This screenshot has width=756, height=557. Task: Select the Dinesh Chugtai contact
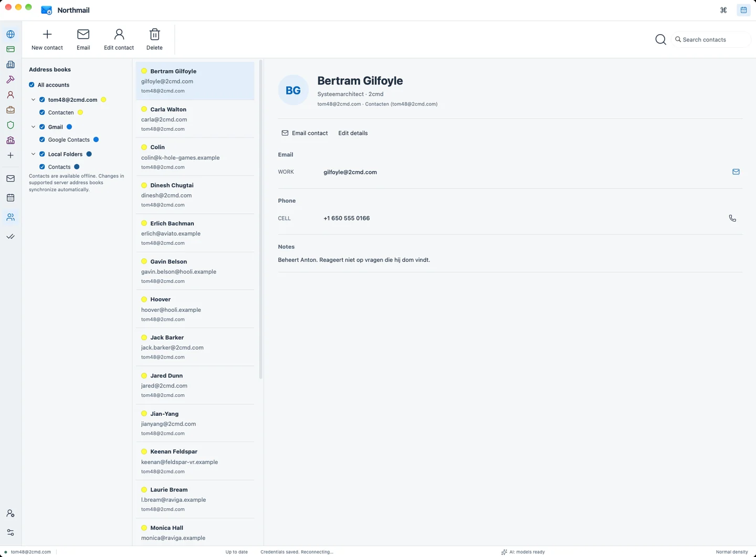click(x=195, y=195)
